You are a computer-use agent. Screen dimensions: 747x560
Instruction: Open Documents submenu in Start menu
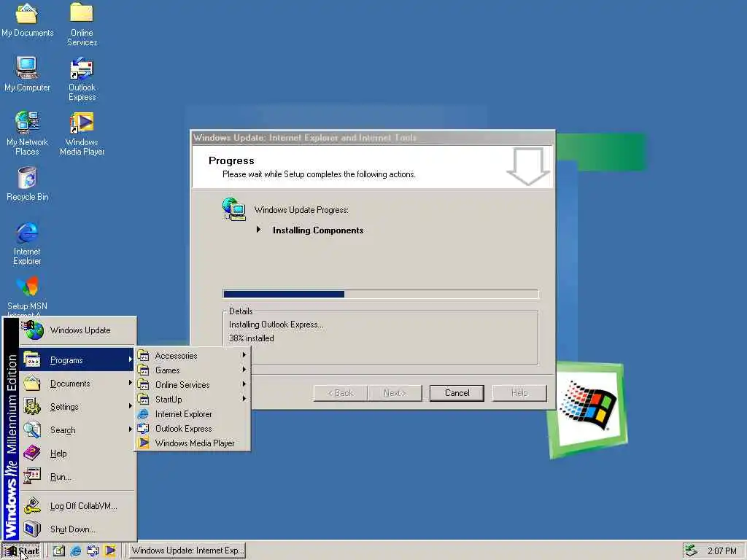[77, 384]
